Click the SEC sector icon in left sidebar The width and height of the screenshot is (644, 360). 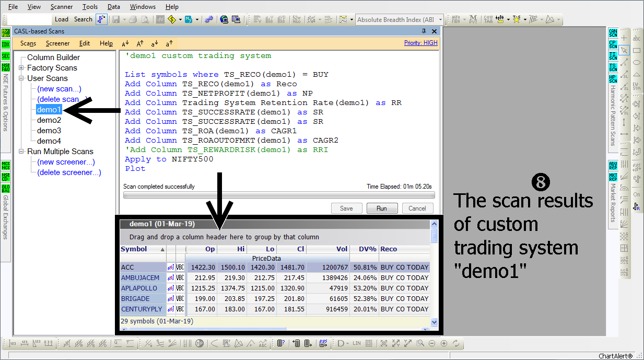[x=6, y=56]
